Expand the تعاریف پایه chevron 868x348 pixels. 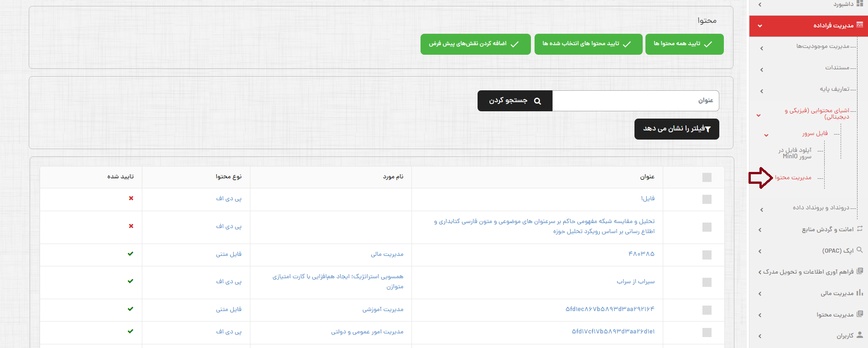pos(762,91)
